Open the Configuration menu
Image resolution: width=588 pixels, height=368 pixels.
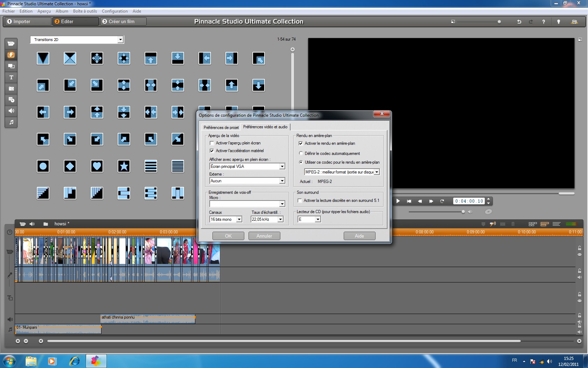click(115, 11)
